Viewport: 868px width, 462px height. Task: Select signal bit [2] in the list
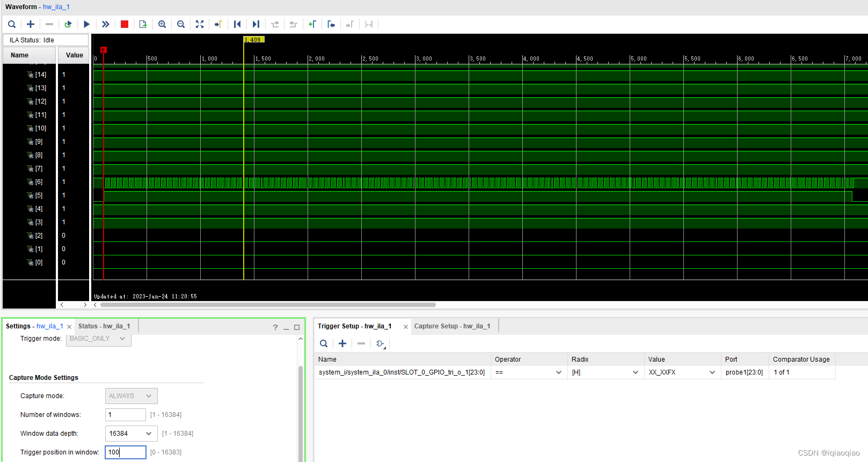click(x=35, y=236)
